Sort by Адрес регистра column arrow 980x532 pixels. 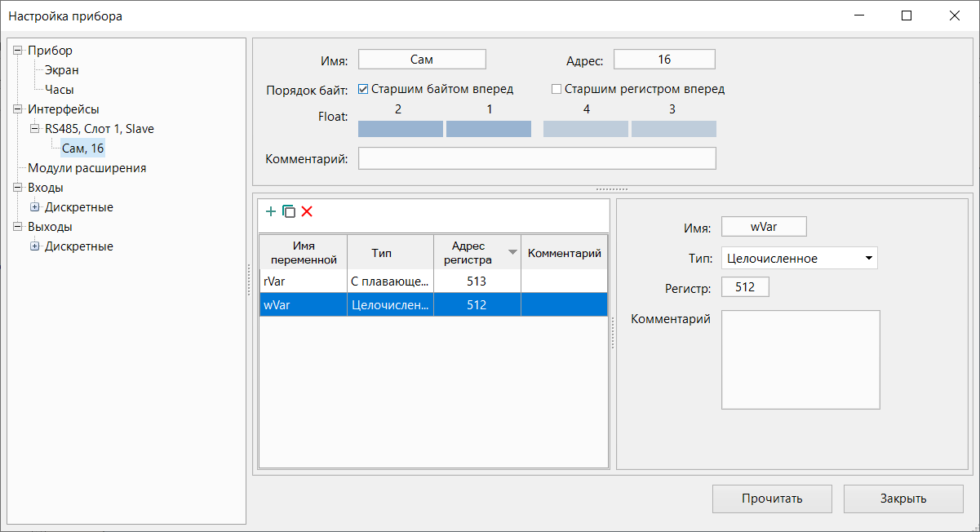512,253
